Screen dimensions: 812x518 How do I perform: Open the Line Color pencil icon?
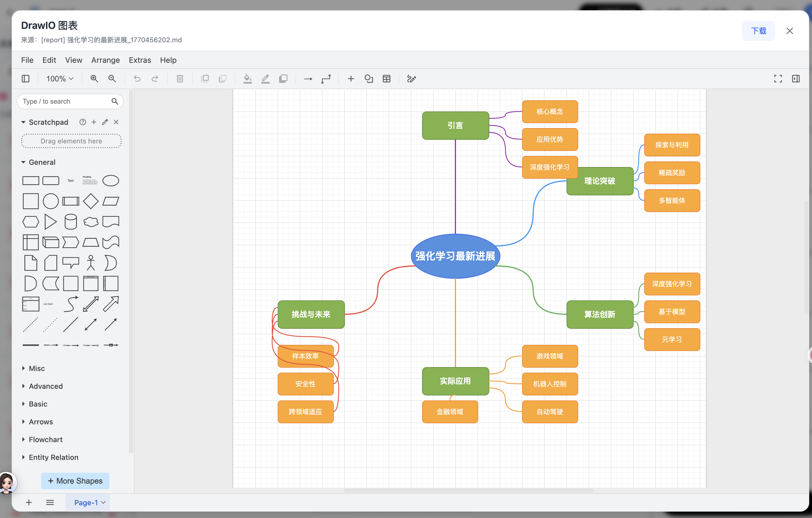click(265, 79)
